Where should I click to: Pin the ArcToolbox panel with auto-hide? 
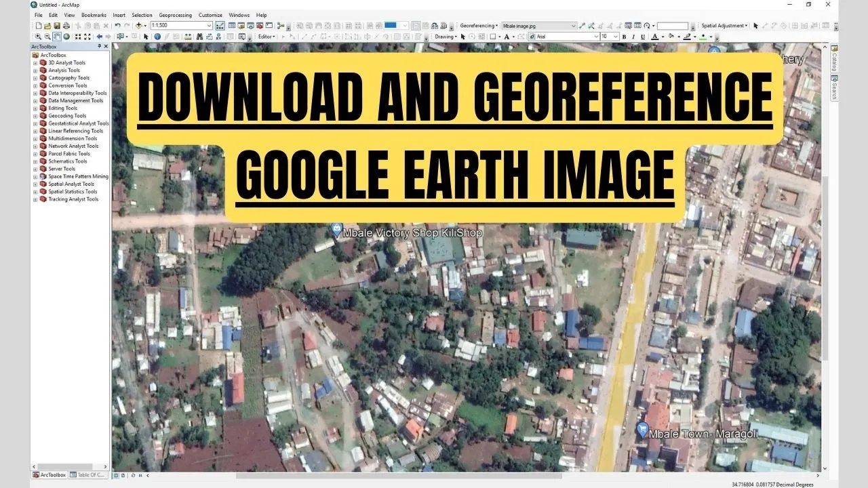(x=99, y=46)
